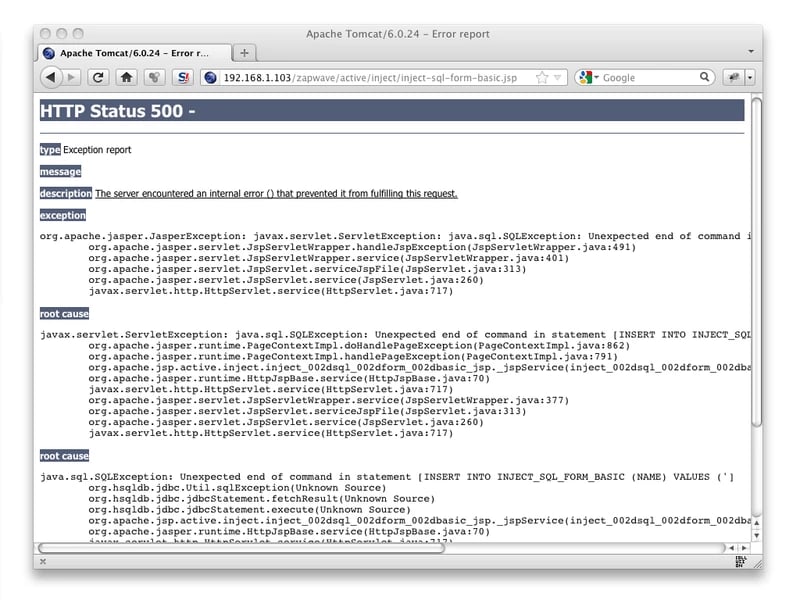Open the list all tabs dropdown
The width and height of the screenshot is (800, 600).
[x=751, y=51]
